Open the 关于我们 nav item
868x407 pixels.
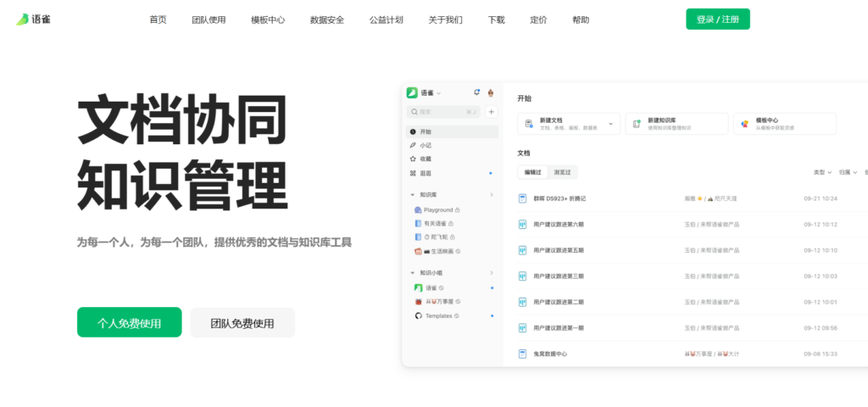click(x=446, y=20)
